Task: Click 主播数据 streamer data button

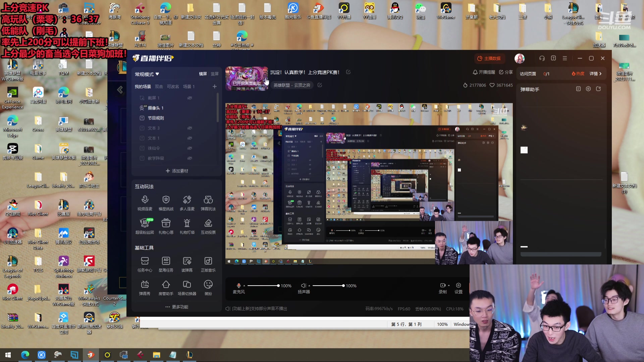Action: 489,58
